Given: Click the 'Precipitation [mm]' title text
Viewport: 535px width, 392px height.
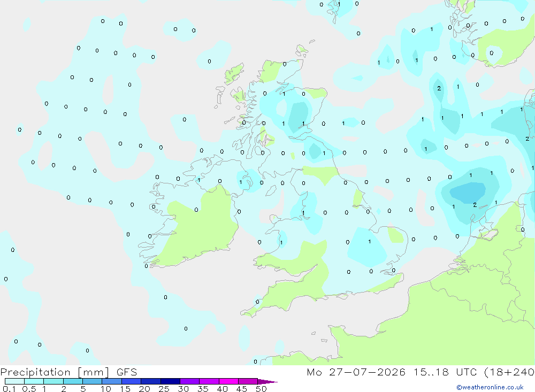Looking at the screenshot, I should pyautogui.click(x=55, y=372).
